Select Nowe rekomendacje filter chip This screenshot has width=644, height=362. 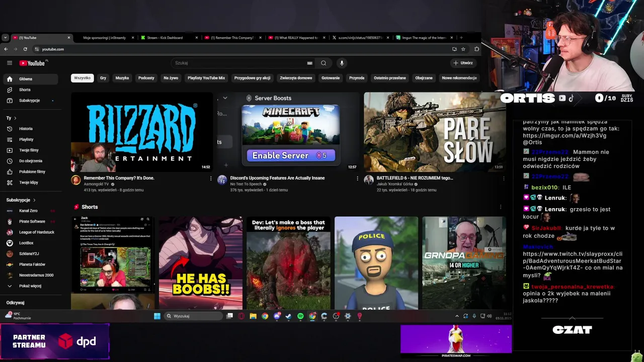point(459,78)
